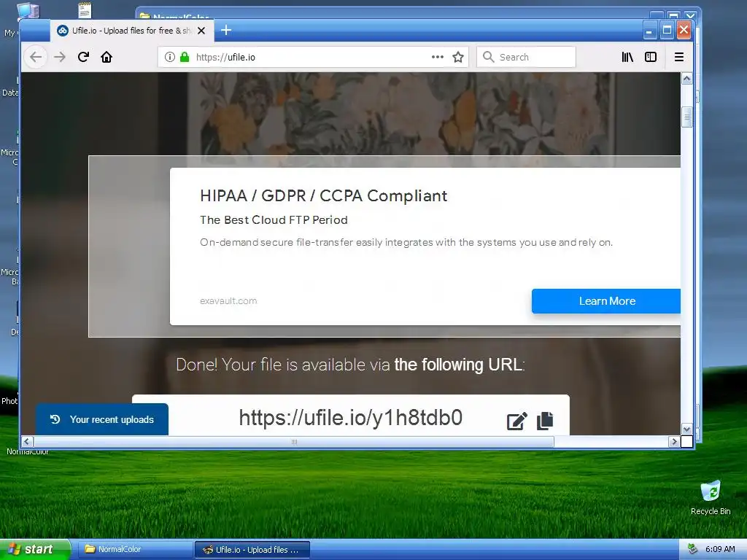Focus the Firefox Search field
The height and width of the screenshot is (560, 747).
point(526,57)
